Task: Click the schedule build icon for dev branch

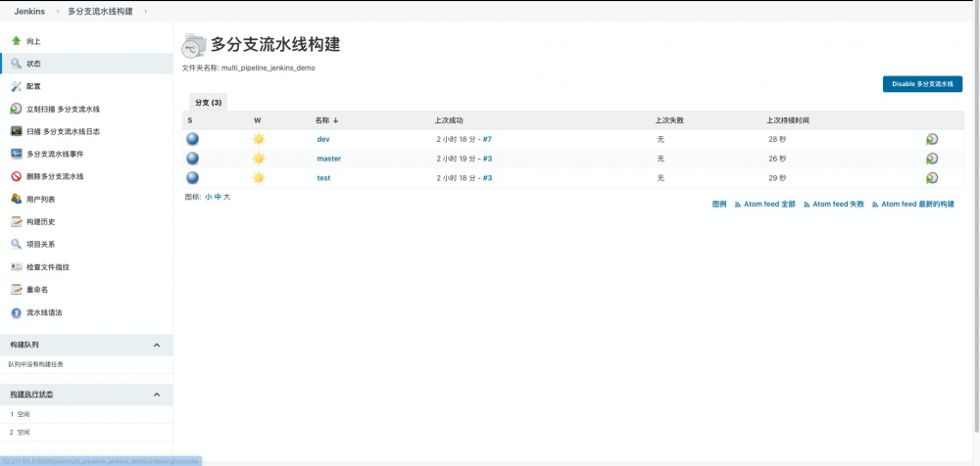Action: (932, 139)
